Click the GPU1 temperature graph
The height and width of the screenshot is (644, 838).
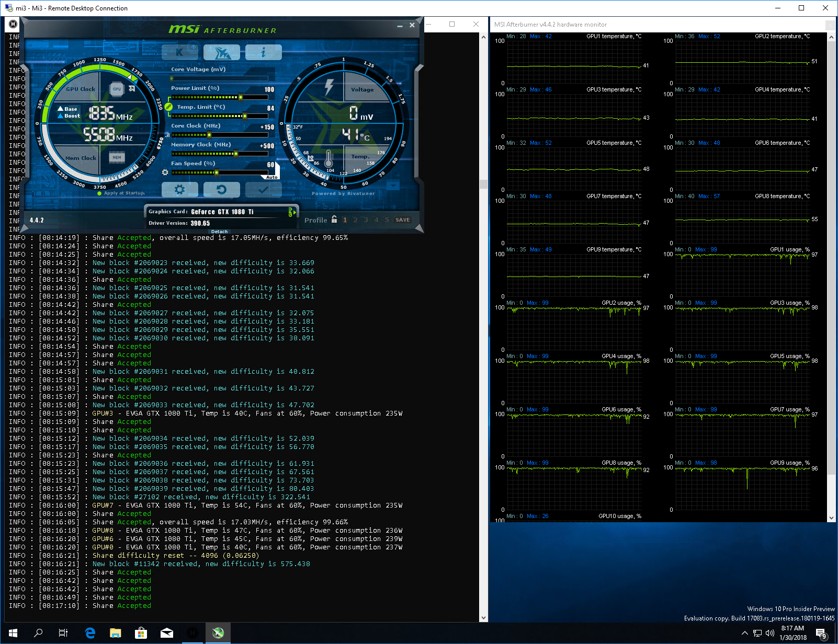pos(574,62)
